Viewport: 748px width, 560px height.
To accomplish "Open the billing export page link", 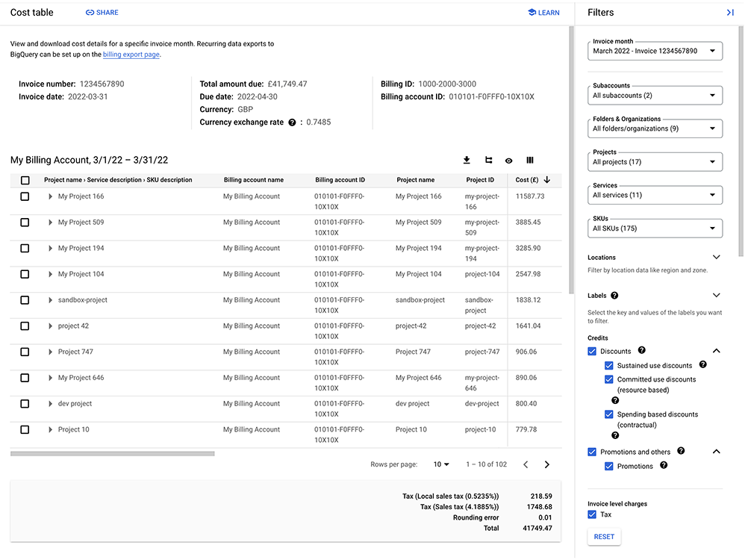I will click(131, 55).
